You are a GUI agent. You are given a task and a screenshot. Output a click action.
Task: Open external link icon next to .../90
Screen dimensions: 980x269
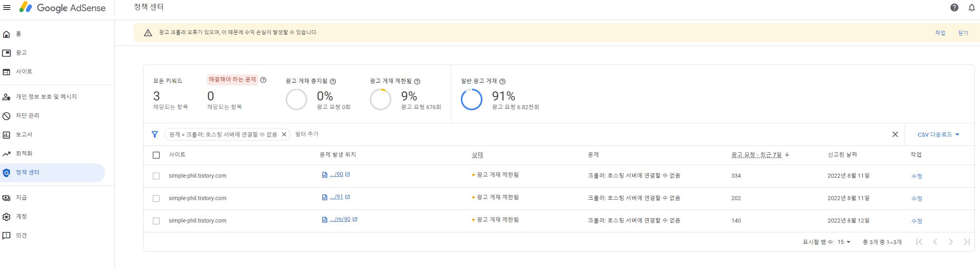coord(348,174)
